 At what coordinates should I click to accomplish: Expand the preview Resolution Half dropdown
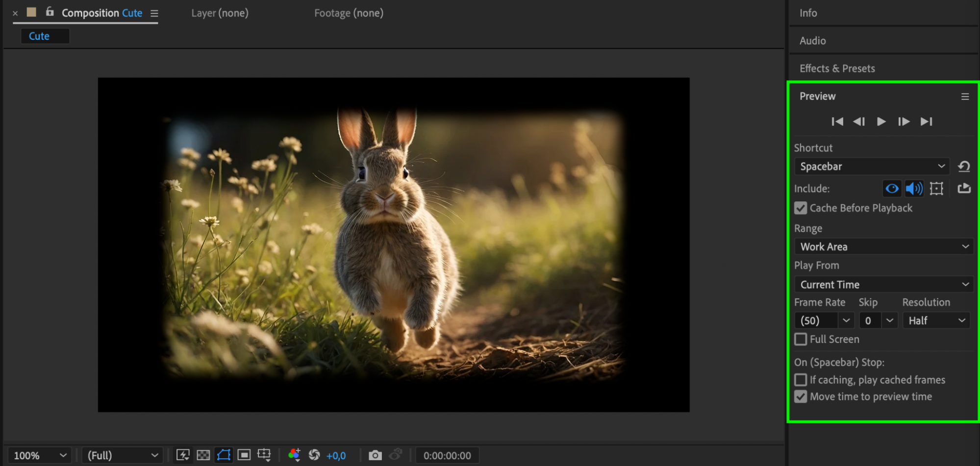936,320
